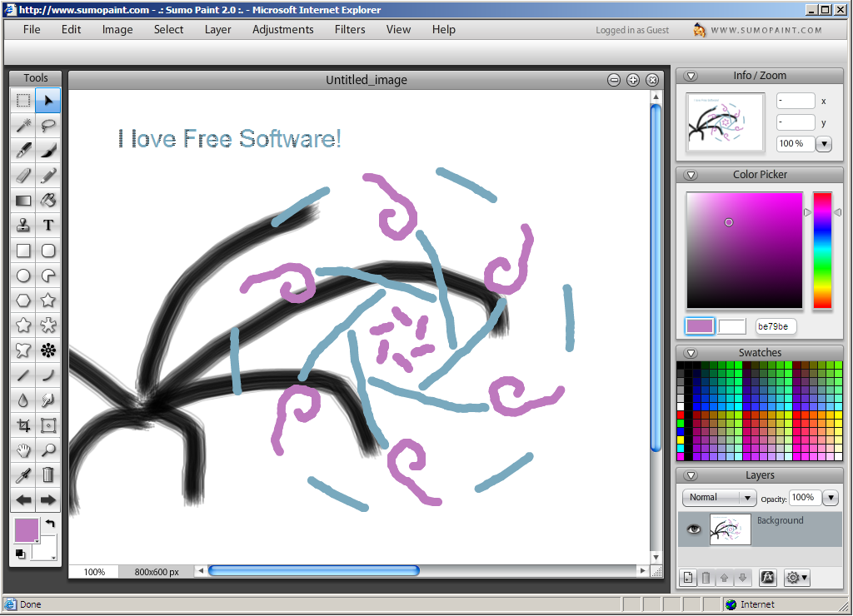This screenshot has width=853, height=616.
Task: Open the Help menu
Action: (444, 29)
